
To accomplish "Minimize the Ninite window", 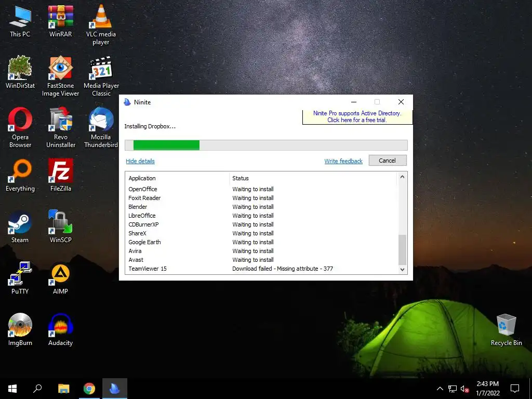I will coord(353,102).
